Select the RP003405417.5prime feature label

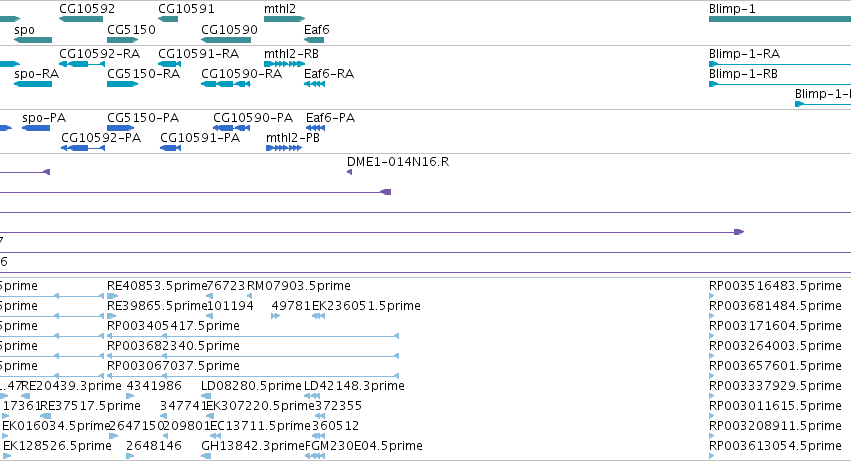173,326
